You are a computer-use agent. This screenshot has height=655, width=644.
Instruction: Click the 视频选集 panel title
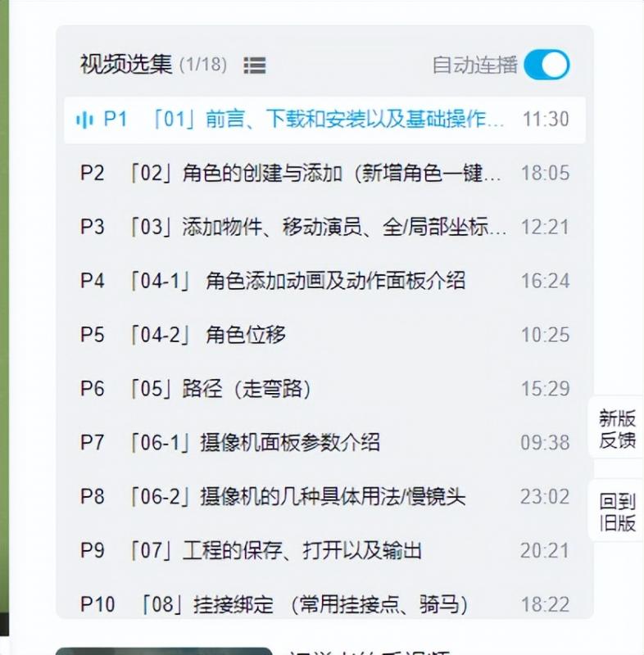tap(126, 65)
